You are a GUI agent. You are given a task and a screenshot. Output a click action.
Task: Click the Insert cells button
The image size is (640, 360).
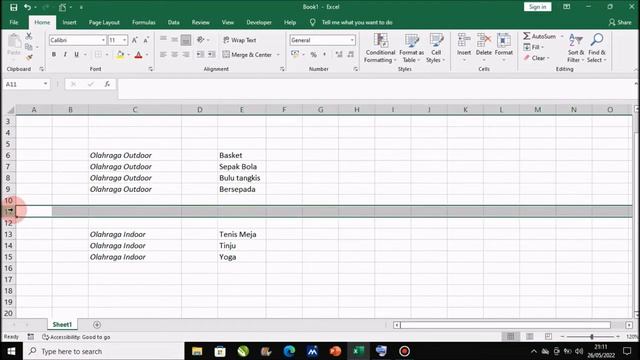pos(464,48)
